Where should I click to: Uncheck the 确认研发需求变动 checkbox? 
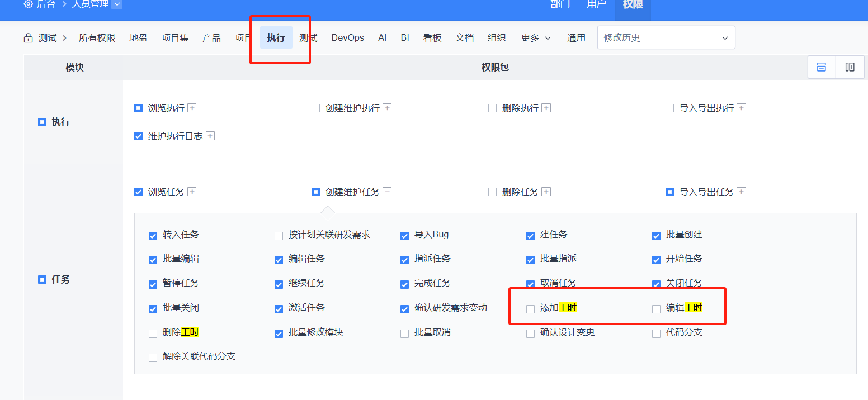click(x=404, y=309)
